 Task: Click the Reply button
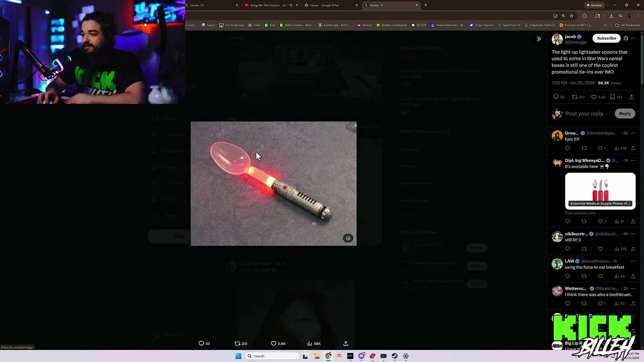pos(625,114)
